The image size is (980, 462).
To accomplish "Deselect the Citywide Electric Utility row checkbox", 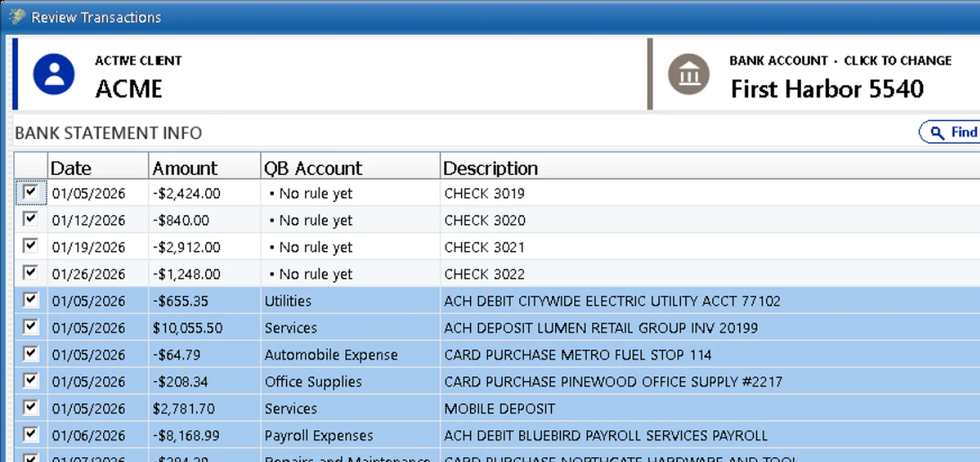I will [x=30, y=300].
